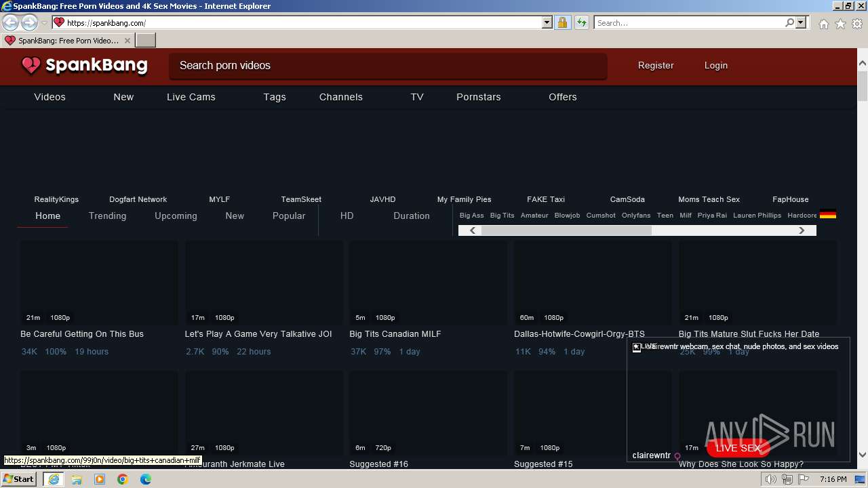The height and width of the screenshot is (488, 868).
Task: Open the RealityKings channel link
Action: (x=56, y=199)
